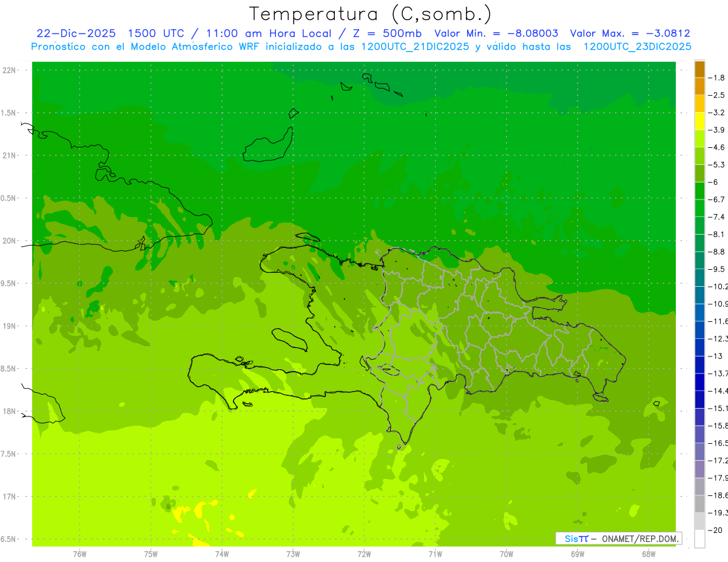Click the "21N" latitude axis label
The image size is (728, 562).
[10, 155]
